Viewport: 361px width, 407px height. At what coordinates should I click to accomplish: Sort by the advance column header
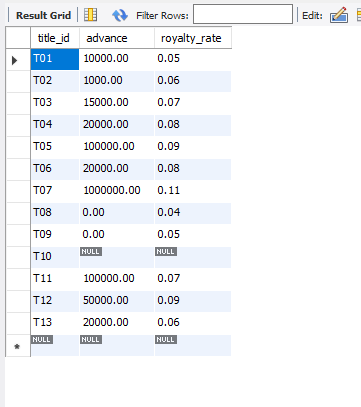coord(117,38)
